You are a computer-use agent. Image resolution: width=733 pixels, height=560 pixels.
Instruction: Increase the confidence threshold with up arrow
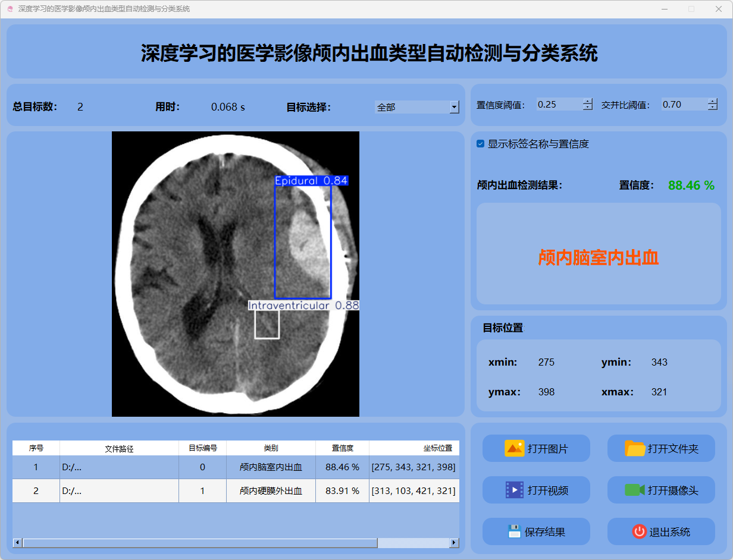coord(588,101)
